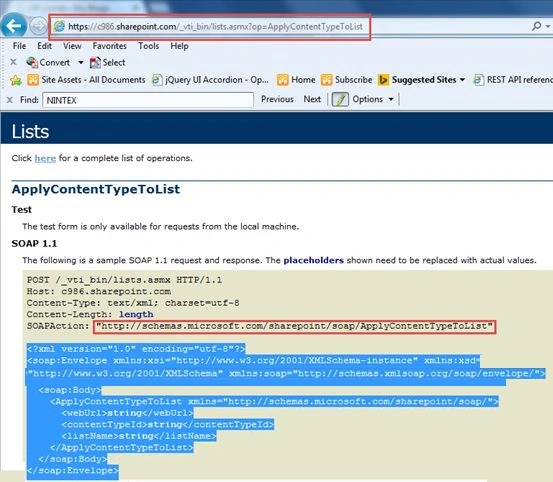Close the Find bar with its X

tap(10, 100)
